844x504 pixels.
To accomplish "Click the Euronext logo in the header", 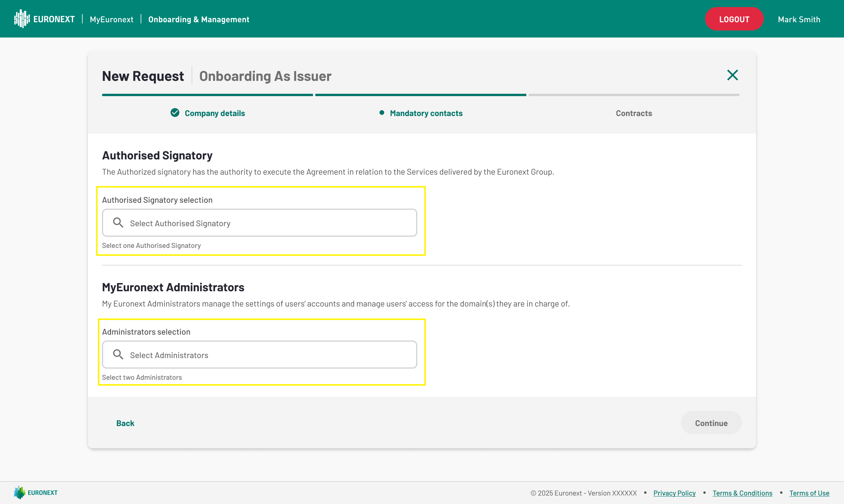I will 45,19.
